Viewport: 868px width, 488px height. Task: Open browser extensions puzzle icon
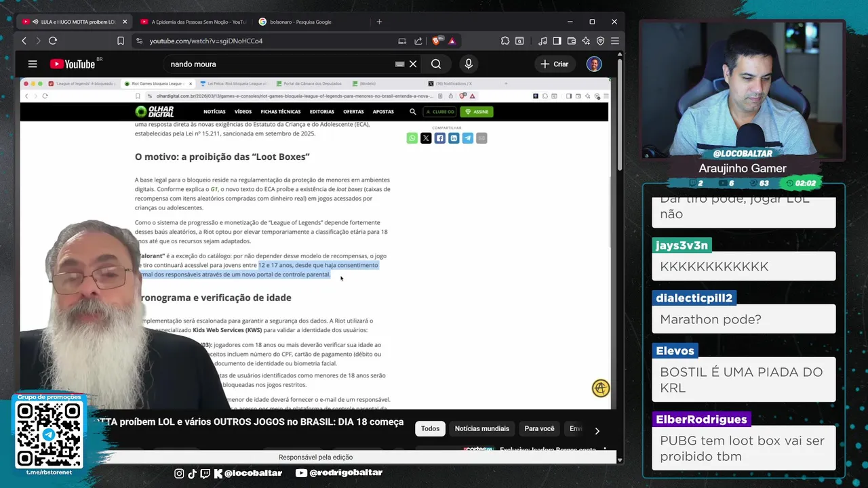[505, 41]
